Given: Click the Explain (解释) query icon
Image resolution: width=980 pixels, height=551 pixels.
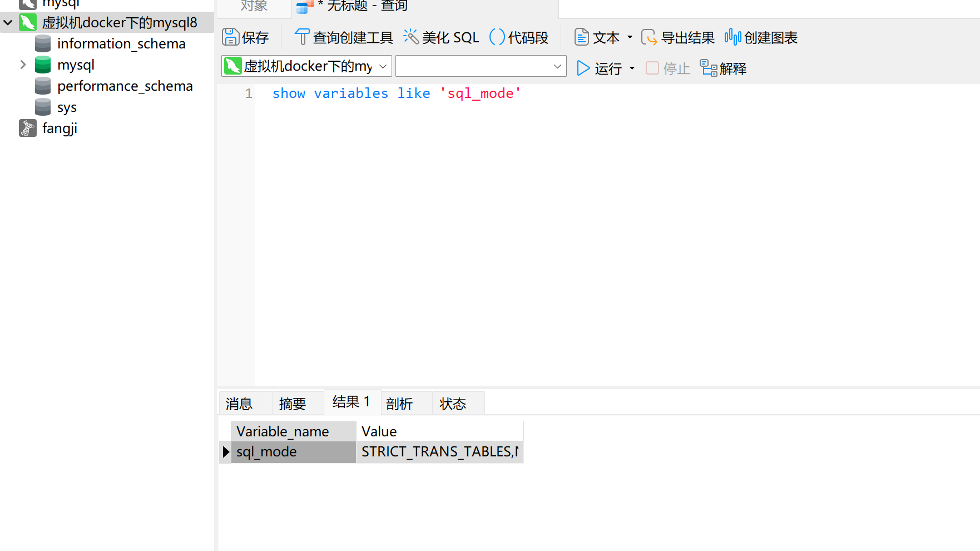Looking at the screenshot, I should point(708,68).
